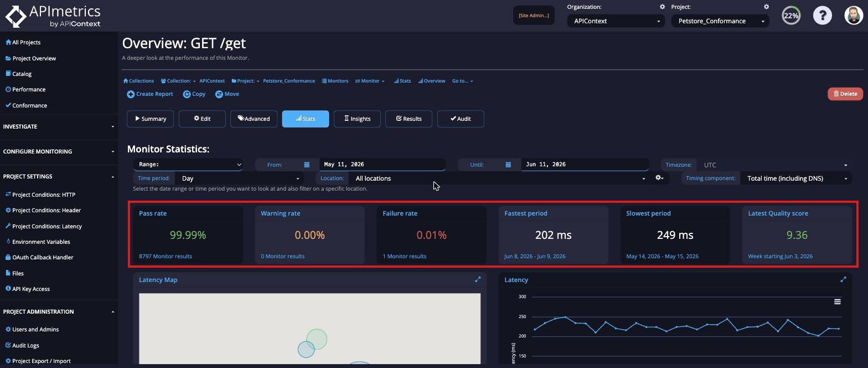Collapse the PROJECT SETTINGS section

[x=59, y=176]
